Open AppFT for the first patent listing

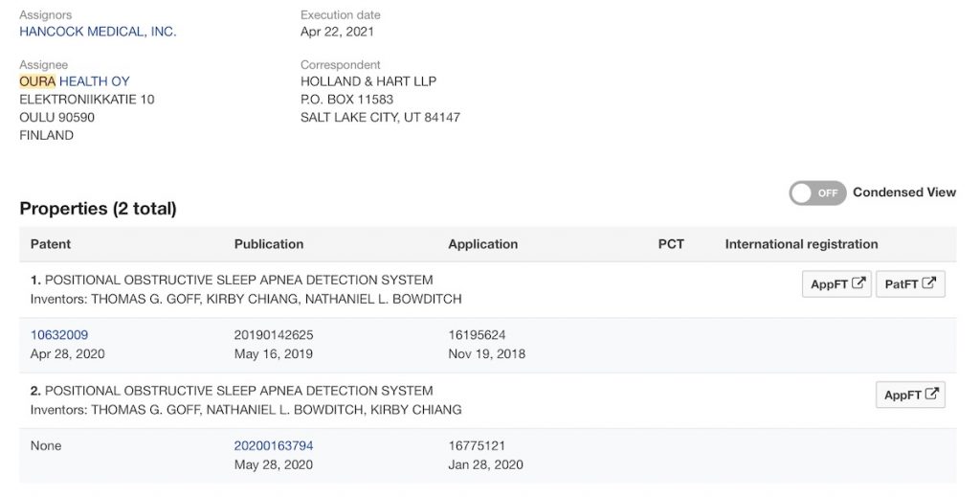pyautogui.click(x=836, y=284)
